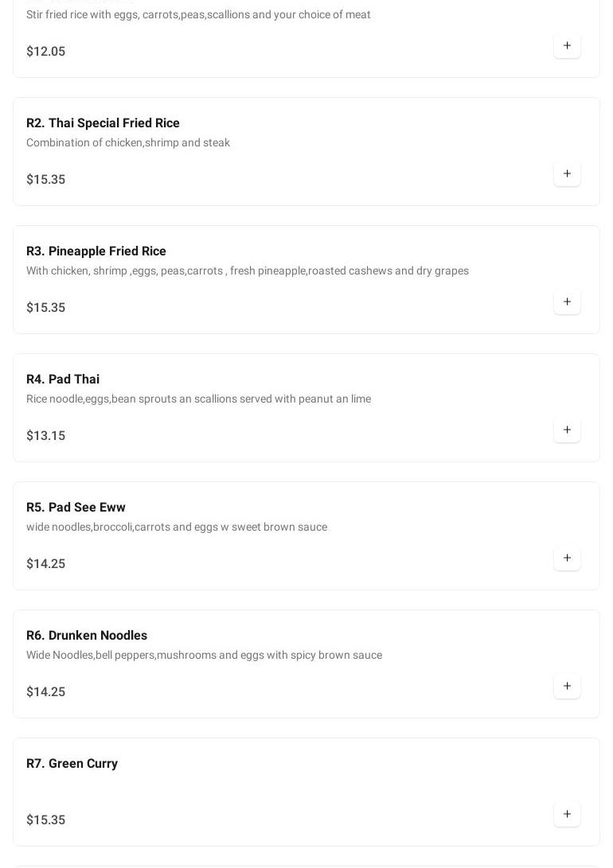The width and height of the screenshot is (613, 868).
Task: Open R5. Pad See Eww item title
Action: point(76,508)
